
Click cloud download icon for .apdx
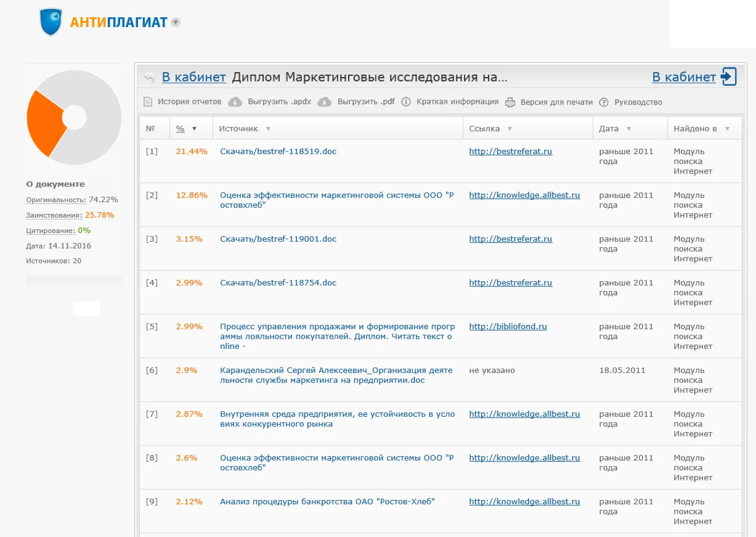point(235,102)
